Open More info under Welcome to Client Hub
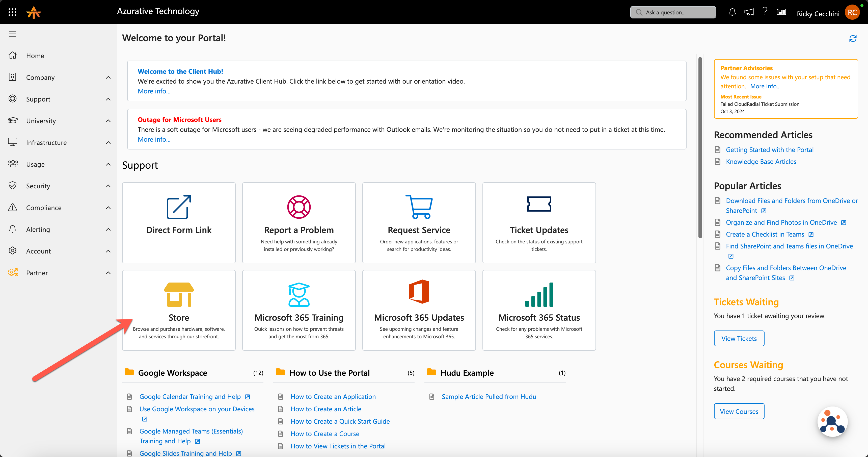This screenshot has width=868, height=457. click(x=154, y=91)
